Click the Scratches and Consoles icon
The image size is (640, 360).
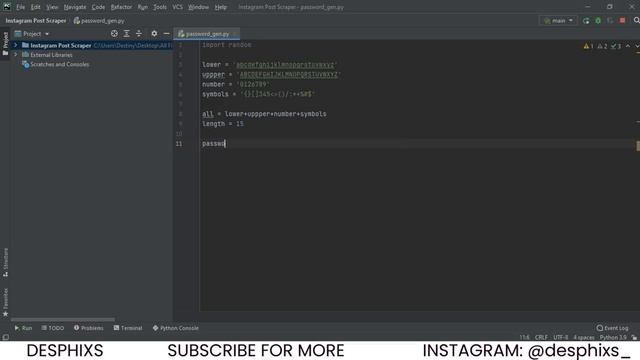(25, 64)
